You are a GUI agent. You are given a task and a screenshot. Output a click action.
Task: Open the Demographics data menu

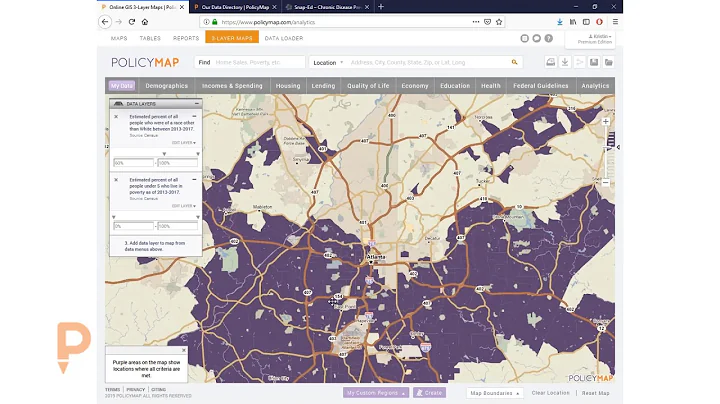click(x=166, y=86)
